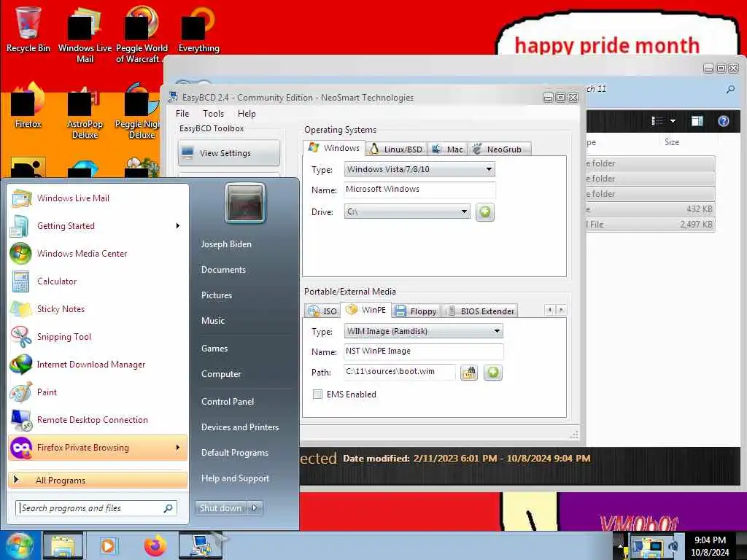
Task: Expand Getting Started submenu arrow
Action: [178, 226]
